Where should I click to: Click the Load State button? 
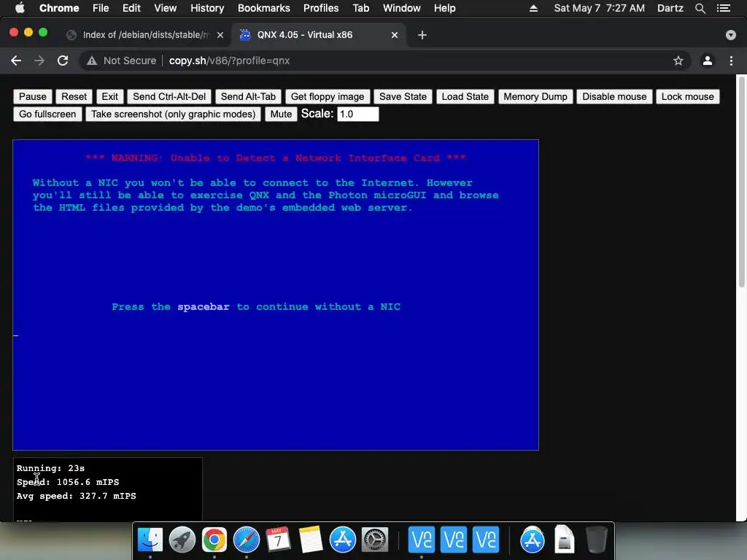click(x=465, y=97)
